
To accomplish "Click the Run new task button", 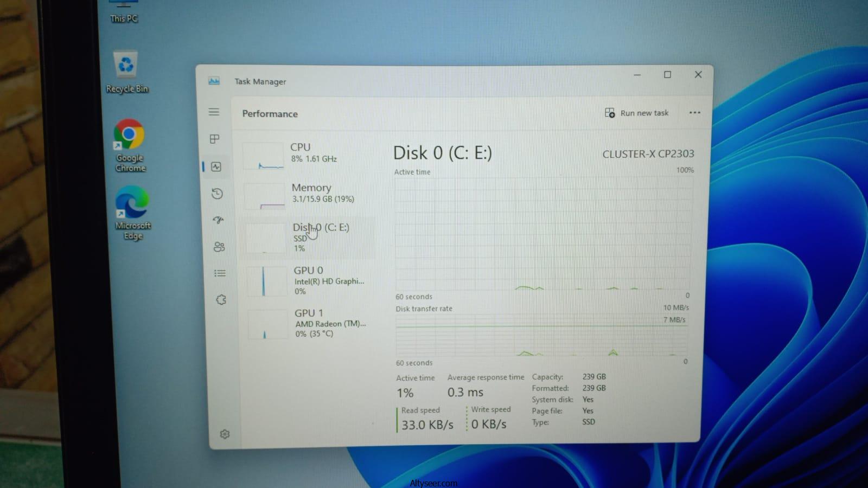I will pos(637,113).
